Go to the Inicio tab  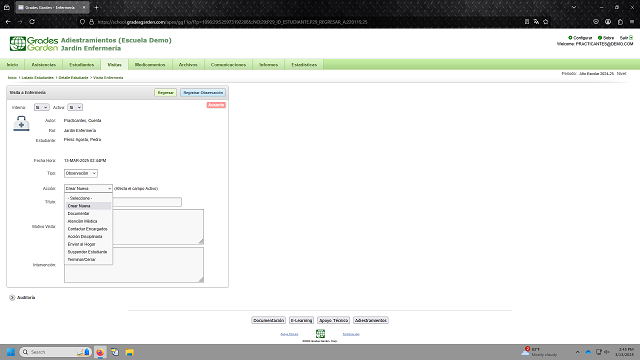(12, 64)
